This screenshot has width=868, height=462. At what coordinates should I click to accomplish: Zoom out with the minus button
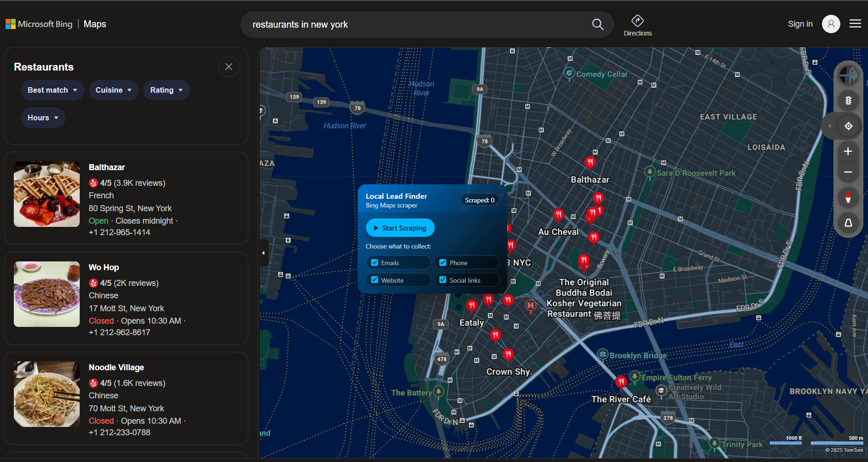[848, 172]
